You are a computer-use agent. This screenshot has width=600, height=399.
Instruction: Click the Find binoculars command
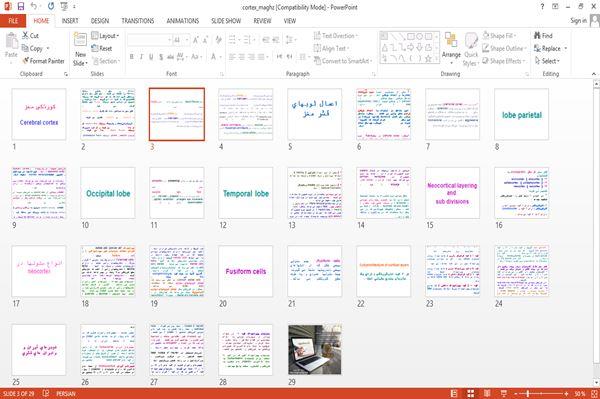[x=543, y=36]
